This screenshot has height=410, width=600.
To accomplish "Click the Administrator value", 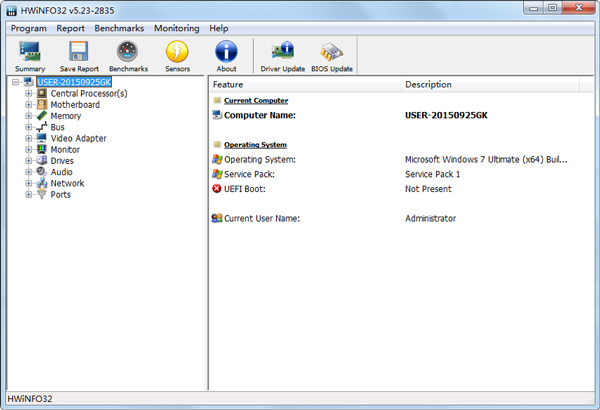I will click(x=430, y=218).
